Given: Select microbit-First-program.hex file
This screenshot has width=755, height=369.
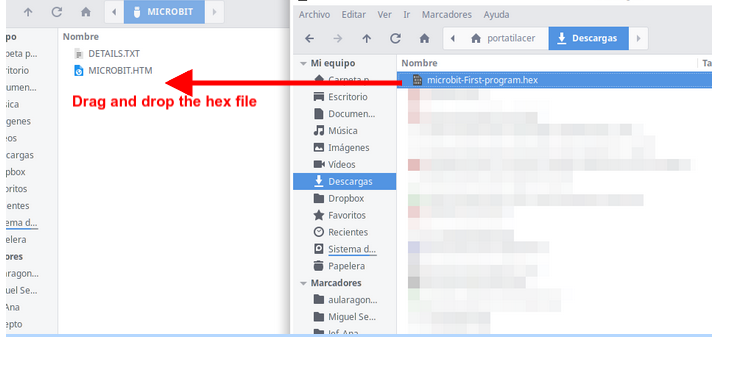Looking at the screenshot, I should [554, 80].
